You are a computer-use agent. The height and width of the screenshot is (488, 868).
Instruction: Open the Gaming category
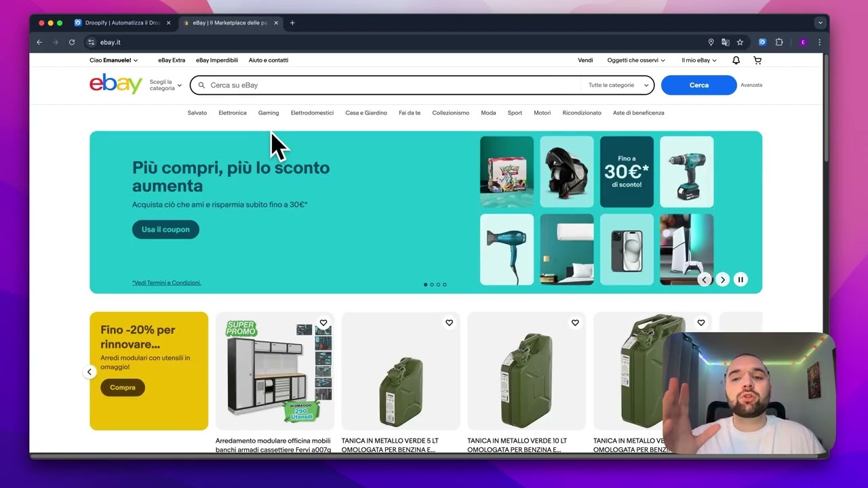tap(269, 113)
